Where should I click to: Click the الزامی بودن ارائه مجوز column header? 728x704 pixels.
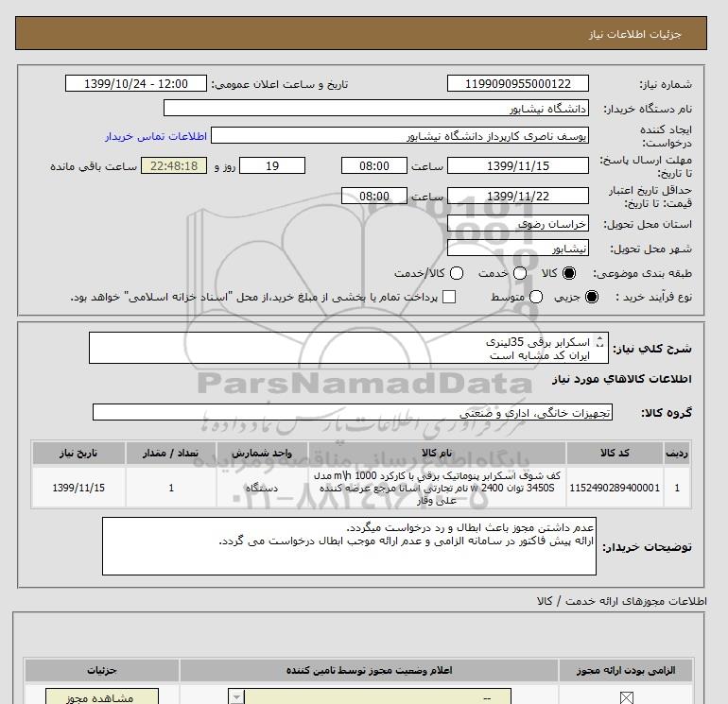coord(625,670)
